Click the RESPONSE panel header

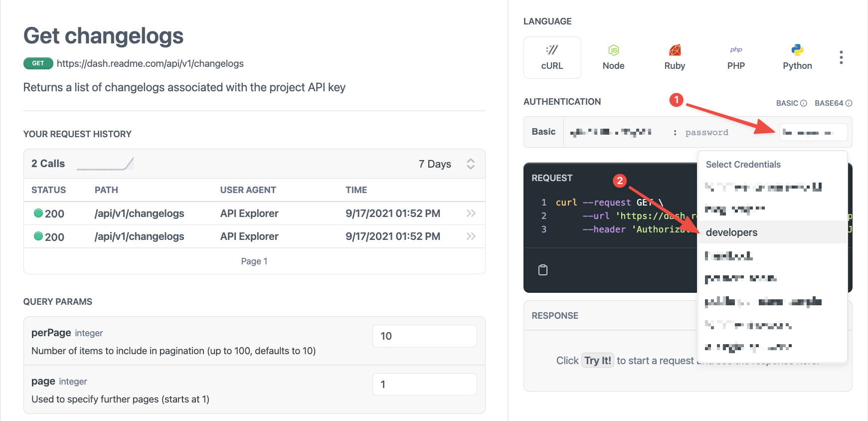pos(555,316)
